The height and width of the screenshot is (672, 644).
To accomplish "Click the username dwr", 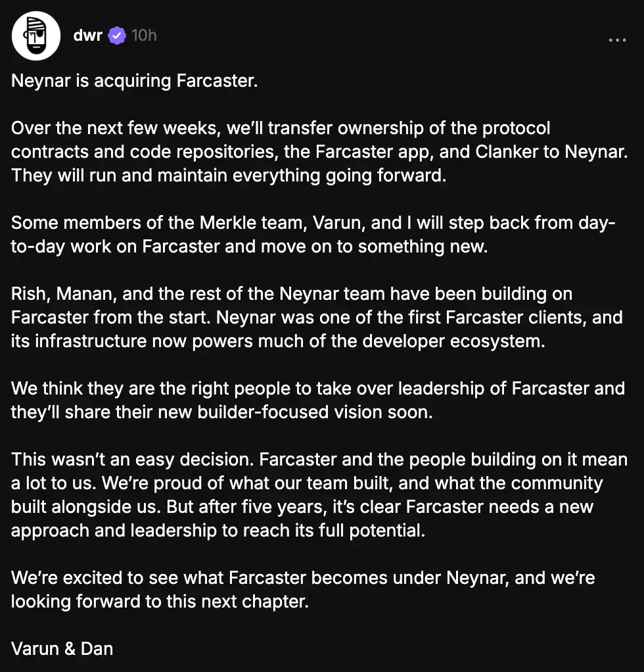I will tap(88, 36).
